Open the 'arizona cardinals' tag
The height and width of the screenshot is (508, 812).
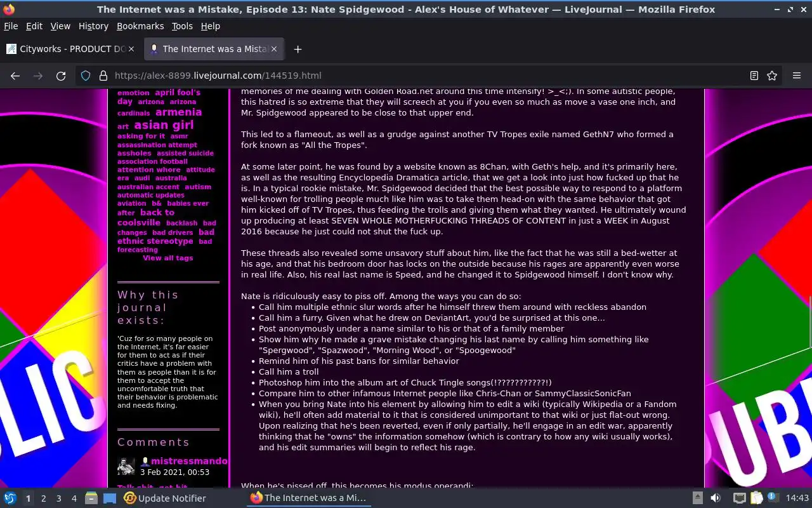(157, 107)
